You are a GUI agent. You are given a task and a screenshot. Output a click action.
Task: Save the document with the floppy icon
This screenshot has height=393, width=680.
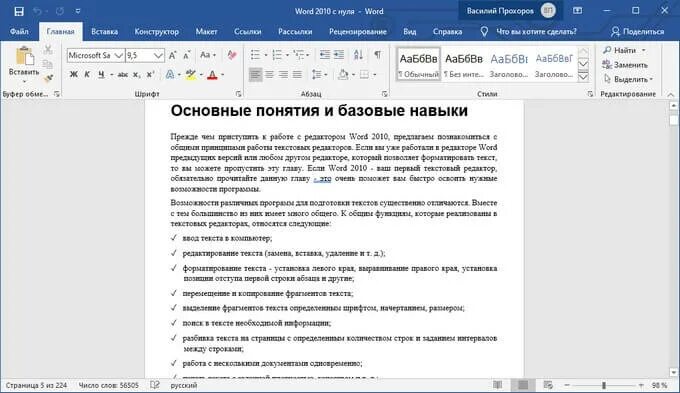point(19,11)
